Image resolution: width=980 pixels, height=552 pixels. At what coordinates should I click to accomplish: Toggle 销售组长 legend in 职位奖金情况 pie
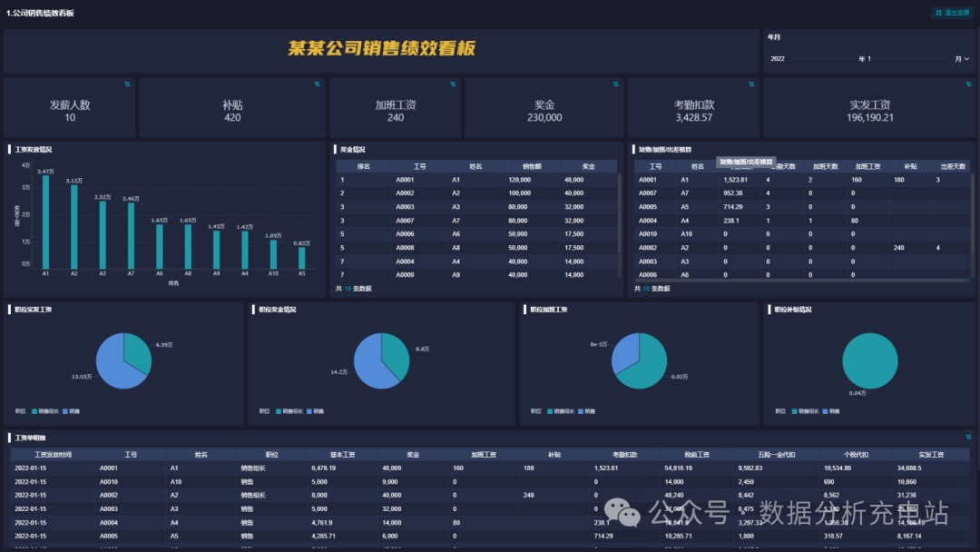tap(289, 411)
